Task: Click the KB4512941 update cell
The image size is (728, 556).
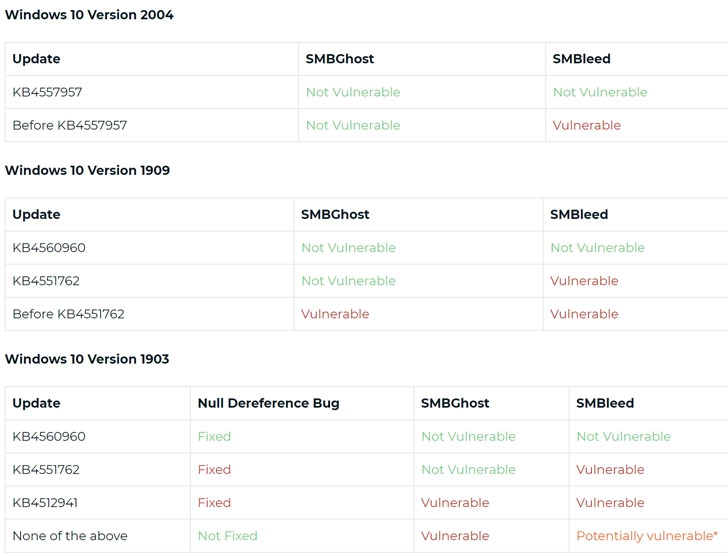Action: pyautogui.click(x=46, y=503)
